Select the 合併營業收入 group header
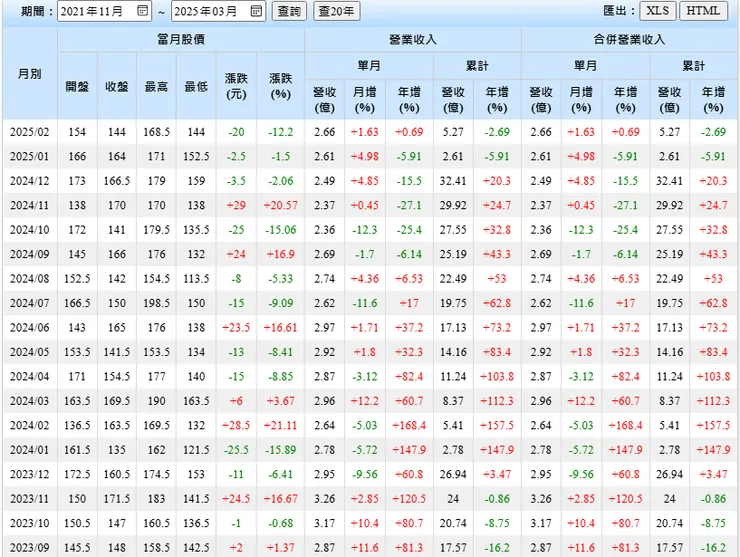Viewport: 740px width, 557px height. 630,40
